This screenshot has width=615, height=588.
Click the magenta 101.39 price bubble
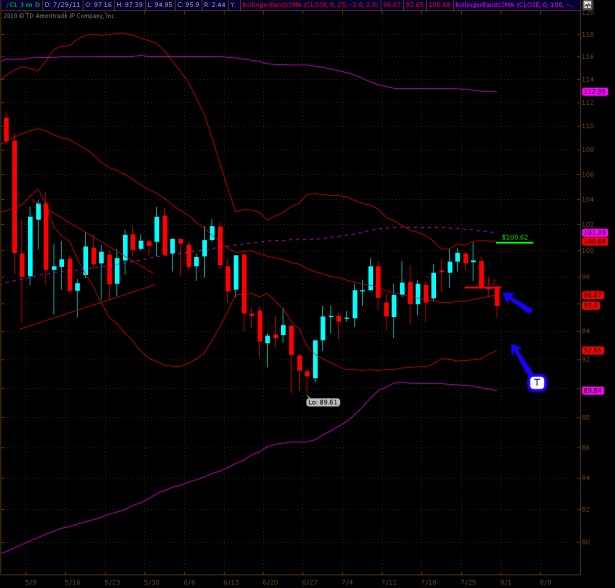[595, 233]
